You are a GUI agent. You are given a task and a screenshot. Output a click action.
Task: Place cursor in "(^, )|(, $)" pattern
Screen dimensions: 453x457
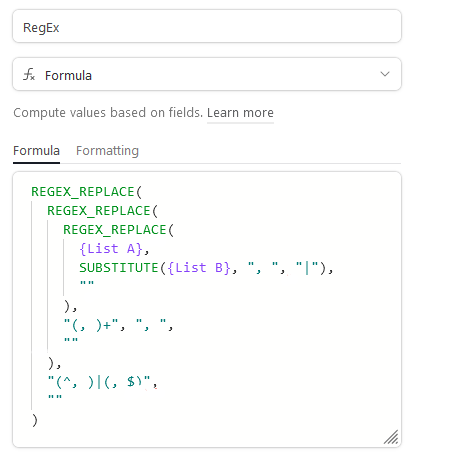(x=99, y=382)
